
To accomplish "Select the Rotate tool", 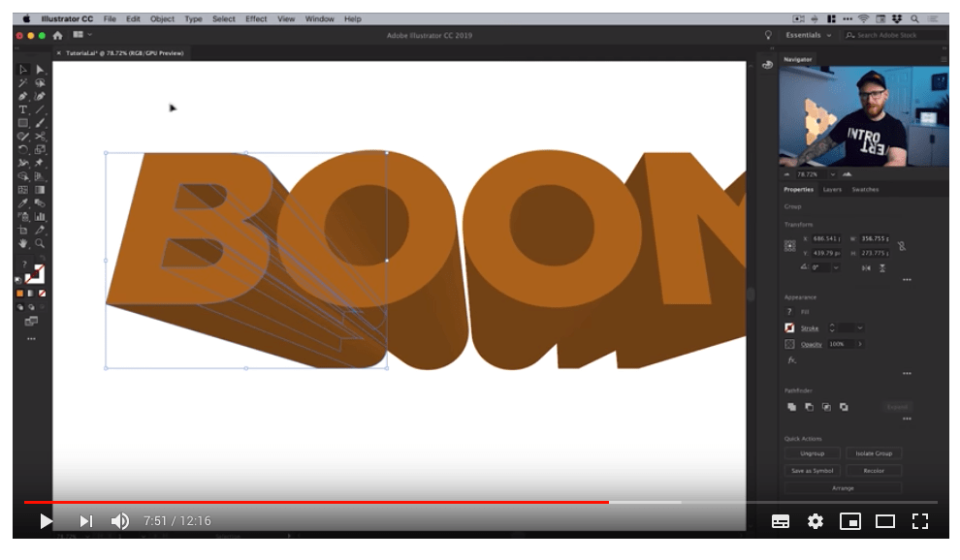I will tap(23, 150).
